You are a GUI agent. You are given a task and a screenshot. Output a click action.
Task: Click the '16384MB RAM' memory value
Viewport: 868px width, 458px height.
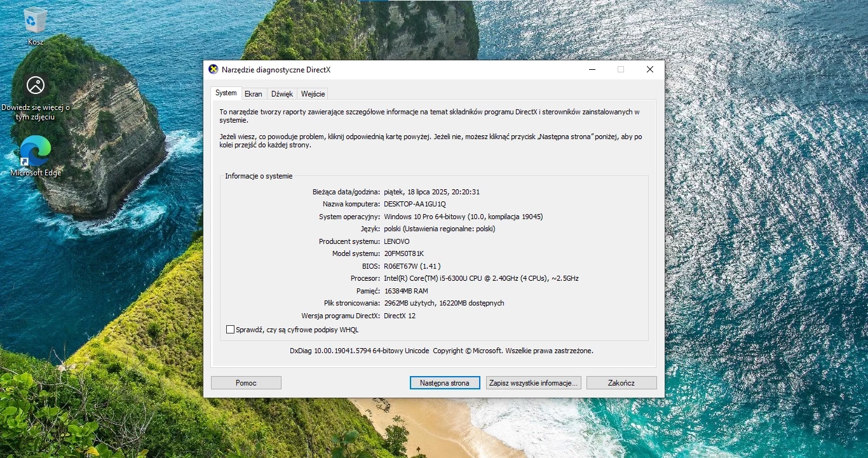click(406, 291)
